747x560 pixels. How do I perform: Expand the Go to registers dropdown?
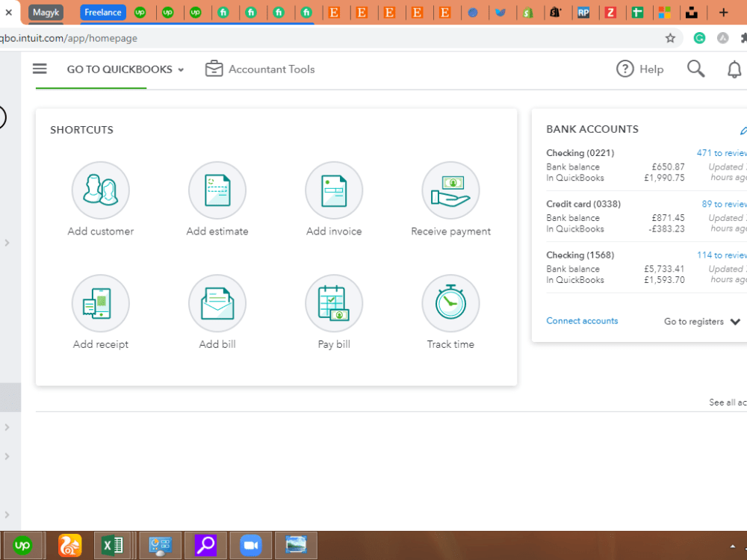735,321
